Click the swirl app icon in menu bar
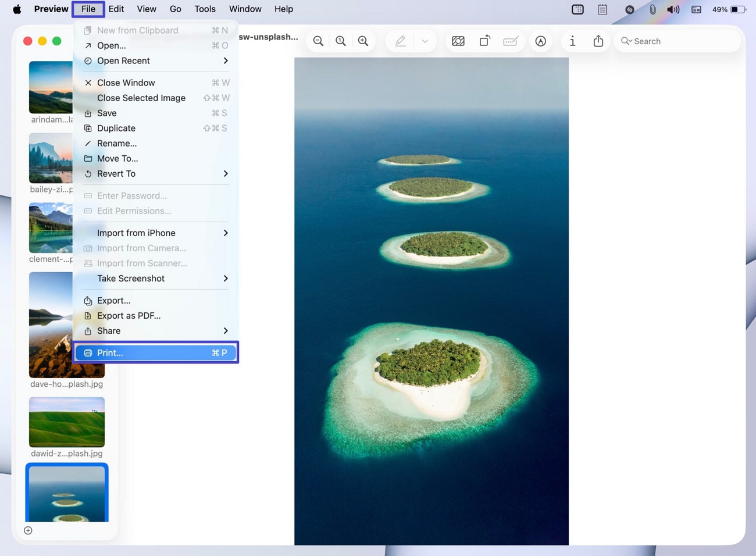Image resolution: width=756 pixels, height=556 pixels. [x=629, y=9]
